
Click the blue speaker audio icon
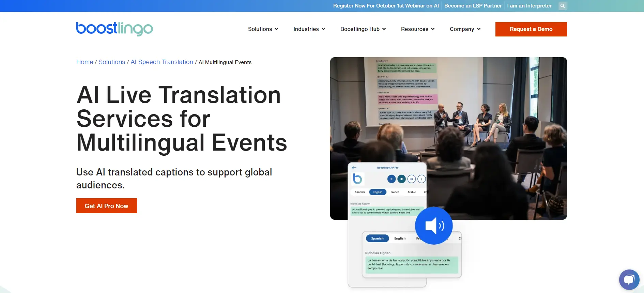tap(434, 226)
